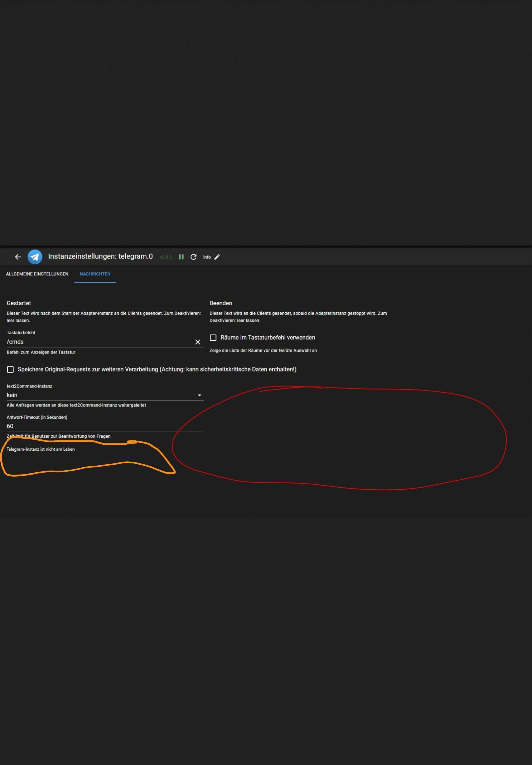Click the 'Instanzeinstellungen: telegram.0' title
This screenshot has height=765, width=532.
[100, 256]
